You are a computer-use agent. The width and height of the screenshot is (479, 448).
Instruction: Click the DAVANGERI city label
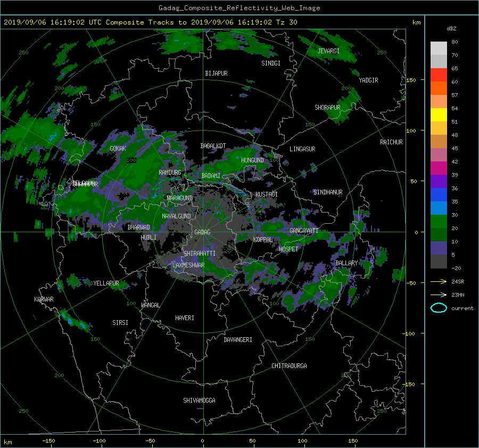[238, 340]
